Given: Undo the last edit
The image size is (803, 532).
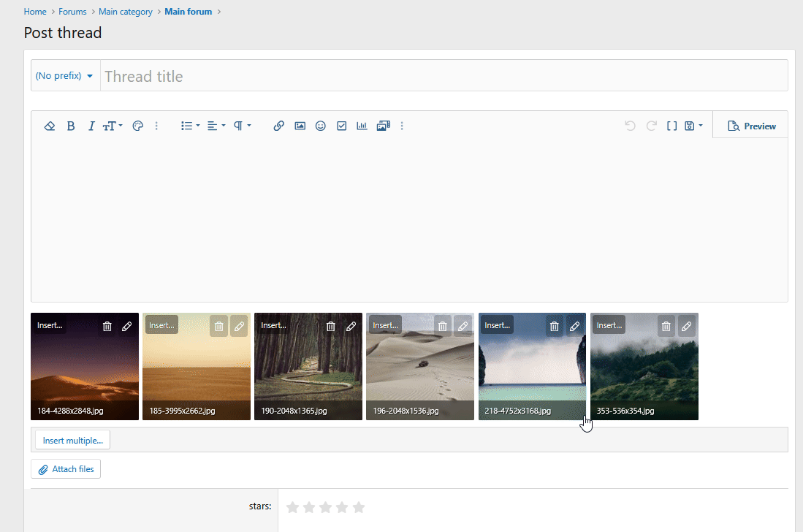Looking at the screenshot, I should 630,126.
